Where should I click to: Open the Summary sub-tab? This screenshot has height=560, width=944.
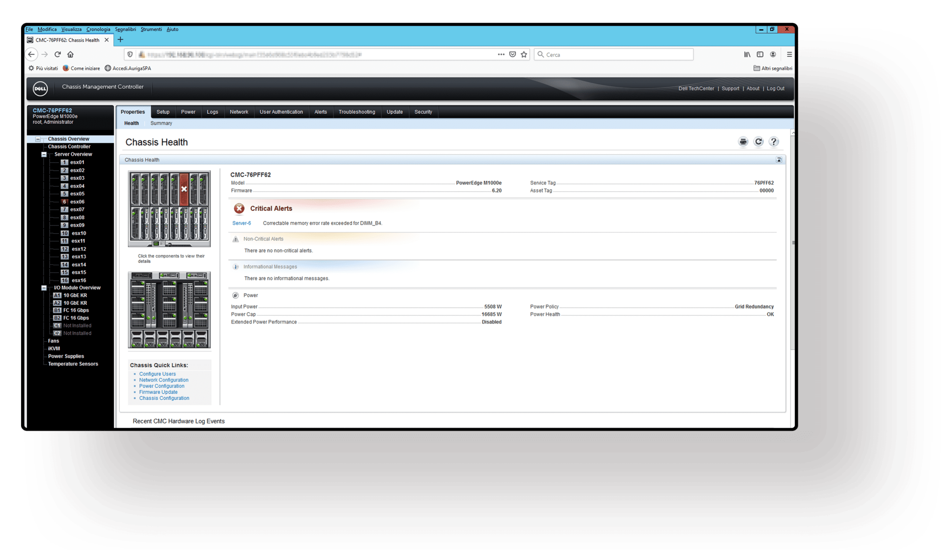click(161, 123)
